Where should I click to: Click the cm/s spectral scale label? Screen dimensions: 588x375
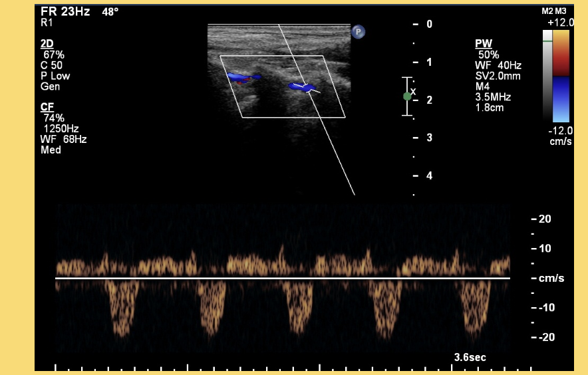coord(551,278)
